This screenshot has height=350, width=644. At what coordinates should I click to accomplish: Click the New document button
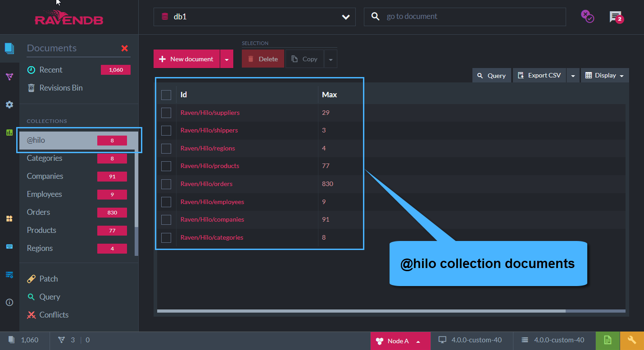coord(186,59)
